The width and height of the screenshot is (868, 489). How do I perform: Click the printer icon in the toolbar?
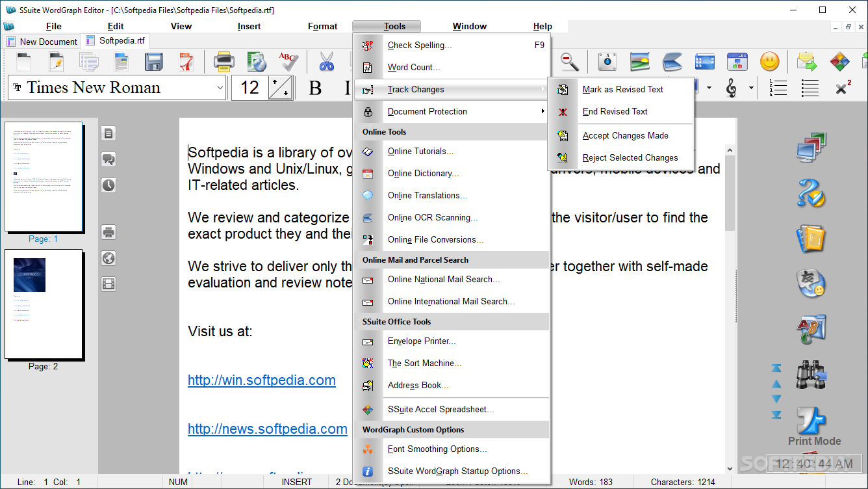point(224,62)
